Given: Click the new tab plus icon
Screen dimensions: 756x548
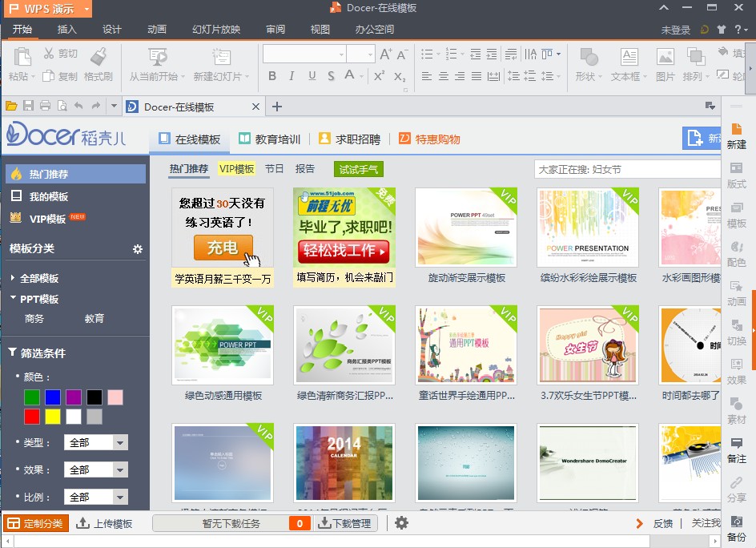Looking at the screenshot, I should tap(277, 107).
